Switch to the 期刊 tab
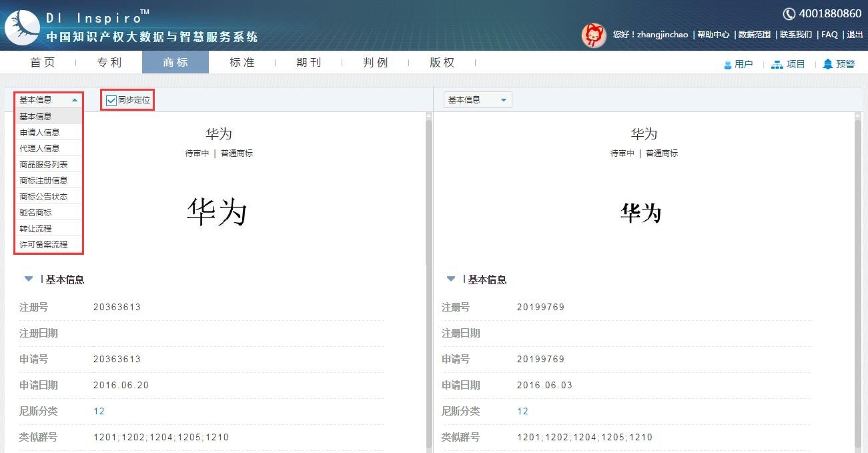868x453 pixels. coord(309,62)
